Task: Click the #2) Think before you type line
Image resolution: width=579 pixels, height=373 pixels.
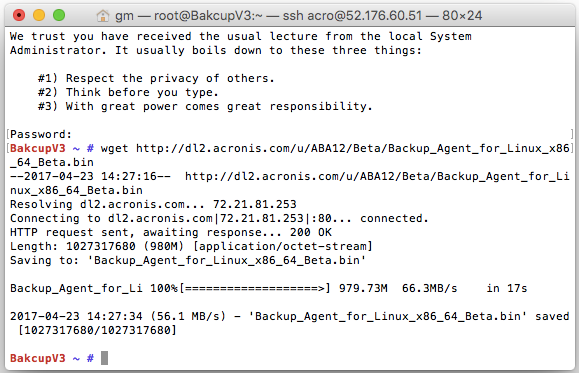Action: click(x=128, y=92)
